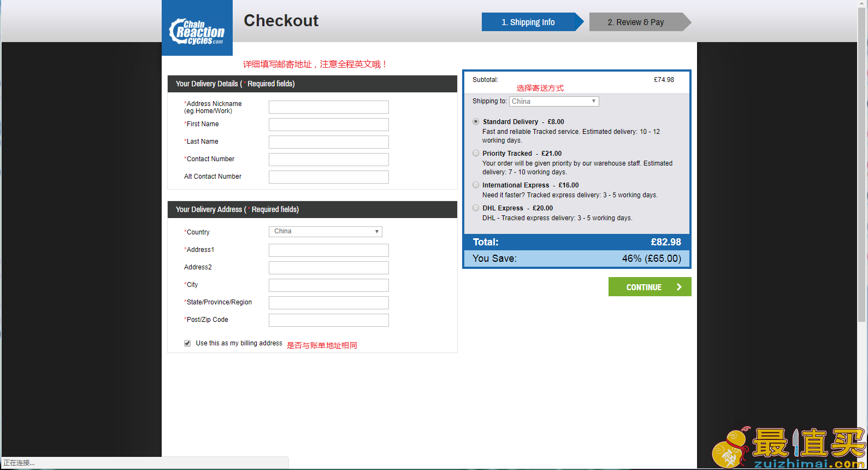Screen dimensions: 868x470
Task: Open the Shipping to country dropdown
Action: [x=554, y=101]
